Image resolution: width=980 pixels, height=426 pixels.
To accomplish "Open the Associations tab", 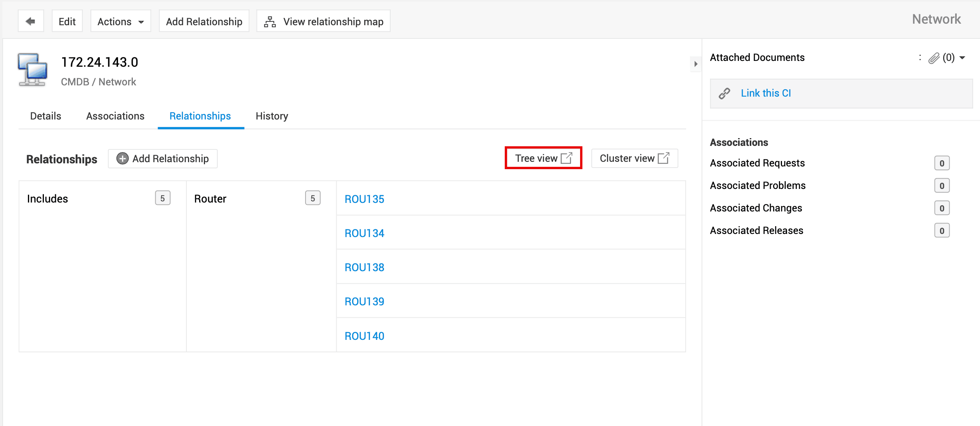I will coord(115,116).
